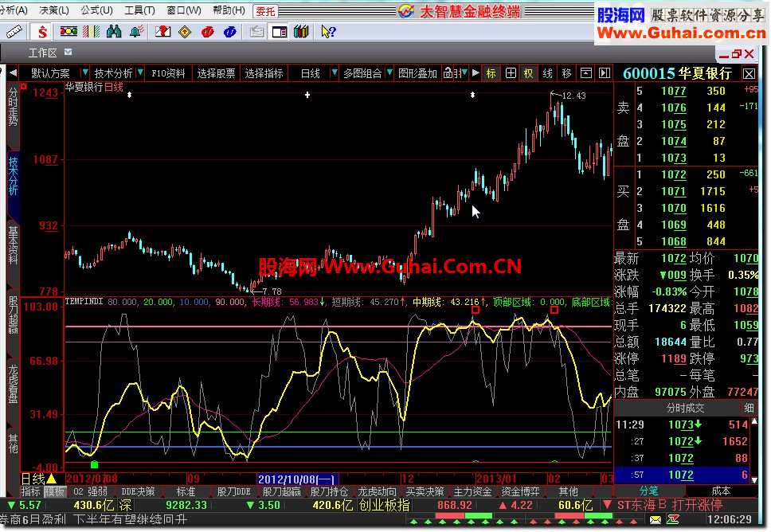The width and height of the screenshot is (771, 532).
Task: Open the mail envelope icon in status bar
Action: 656,519
